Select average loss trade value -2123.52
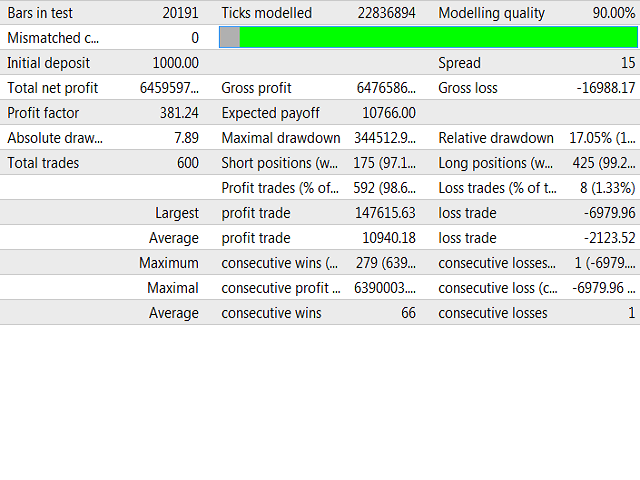Viewport: 640px width, 480px height. (x=610, y=238)
